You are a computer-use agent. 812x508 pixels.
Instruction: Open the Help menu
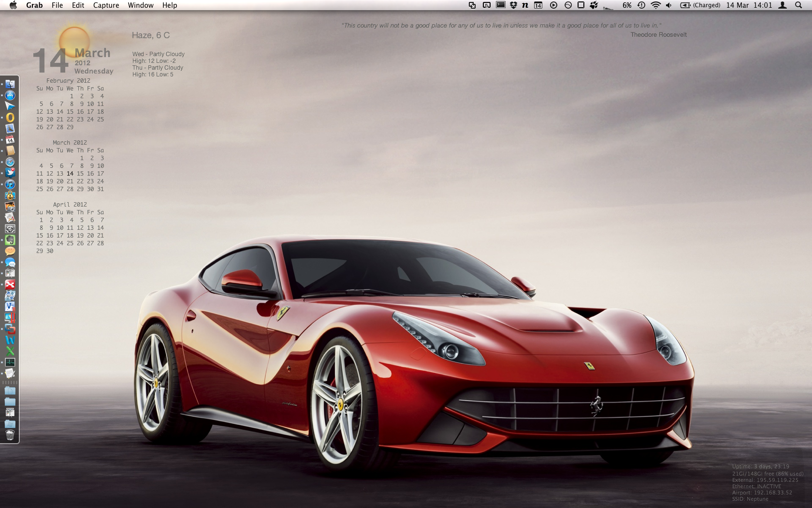[170, 5]
